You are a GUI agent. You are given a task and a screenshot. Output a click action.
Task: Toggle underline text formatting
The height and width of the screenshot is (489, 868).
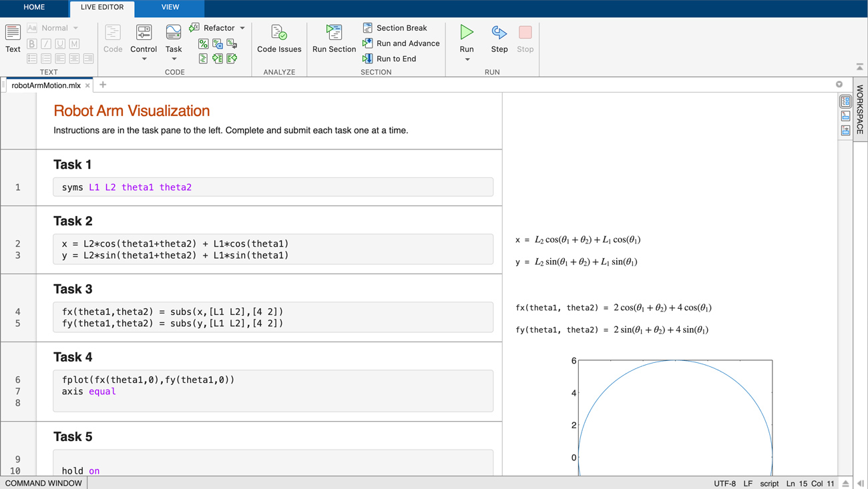click(x=59, y=43)
